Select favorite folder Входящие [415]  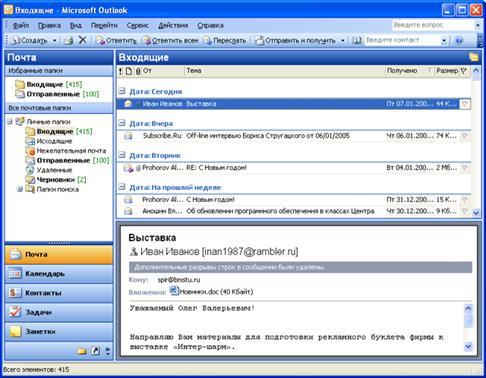click(x=49, y=84)
